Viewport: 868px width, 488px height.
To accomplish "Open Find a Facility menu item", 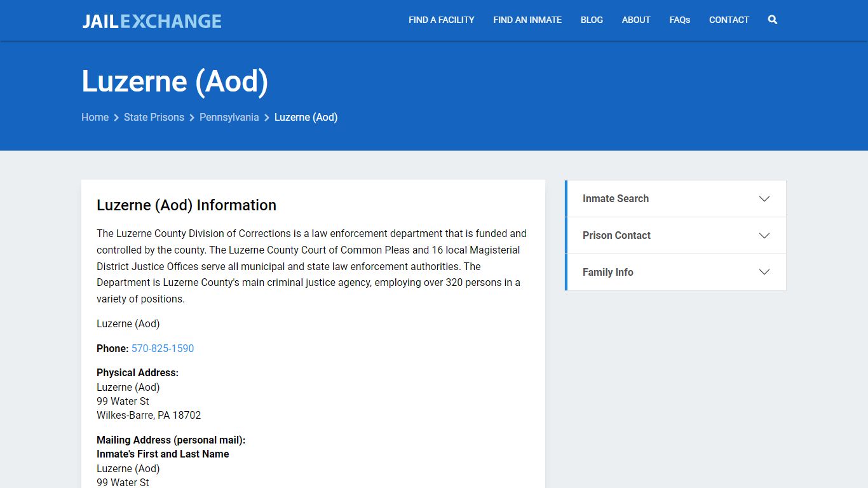I will pyautogui.click(x=442, y=20).
